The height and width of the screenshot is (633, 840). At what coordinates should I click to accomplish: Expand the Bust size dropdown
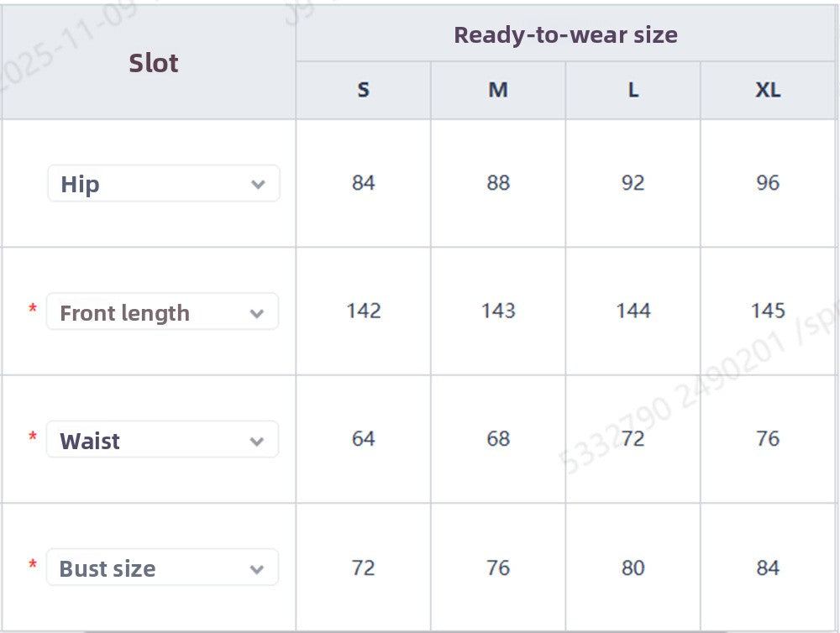point(162,568)
